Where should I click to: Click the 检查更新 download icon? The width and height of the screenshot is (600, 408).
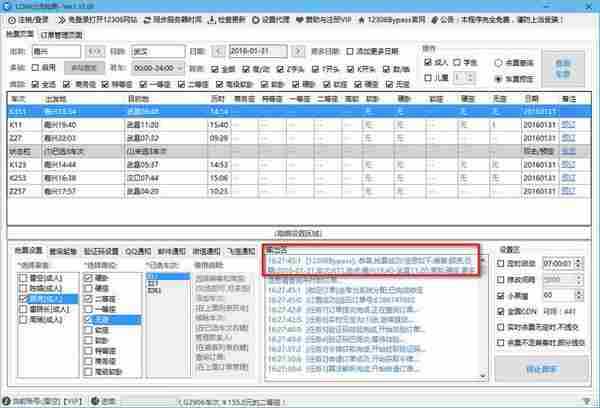[x=212, y=20]
